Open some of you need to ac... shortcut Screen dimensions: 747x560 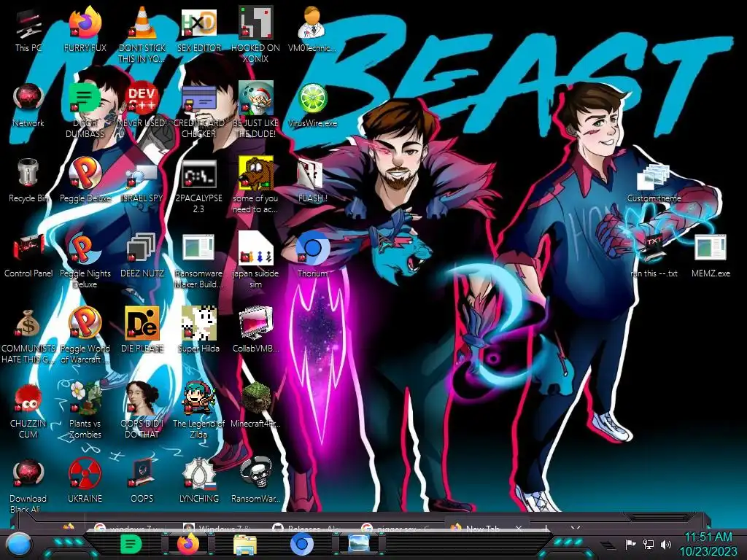point(256,184)
